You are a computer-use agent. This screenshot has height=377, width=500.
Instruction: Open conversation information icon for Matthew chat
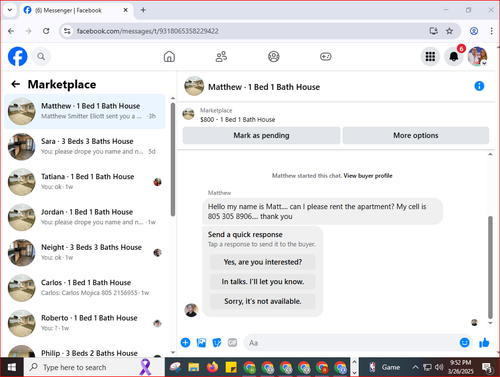pyautogui.click(x=479, y=86)
